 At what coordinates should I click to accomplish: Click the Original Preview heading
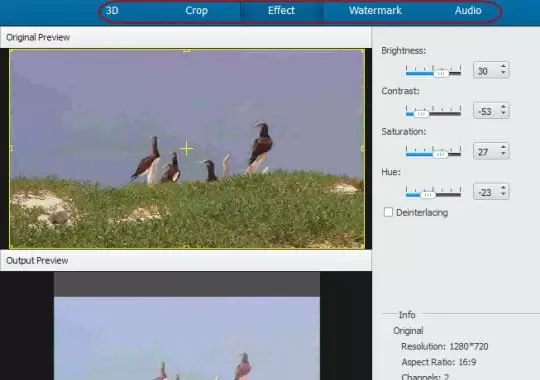coord(38,37)
